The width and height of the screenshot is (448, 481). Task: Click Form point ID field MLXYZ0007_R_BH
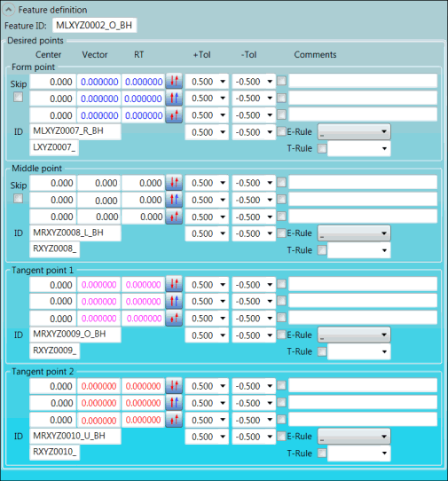click(x=75, y=131)
